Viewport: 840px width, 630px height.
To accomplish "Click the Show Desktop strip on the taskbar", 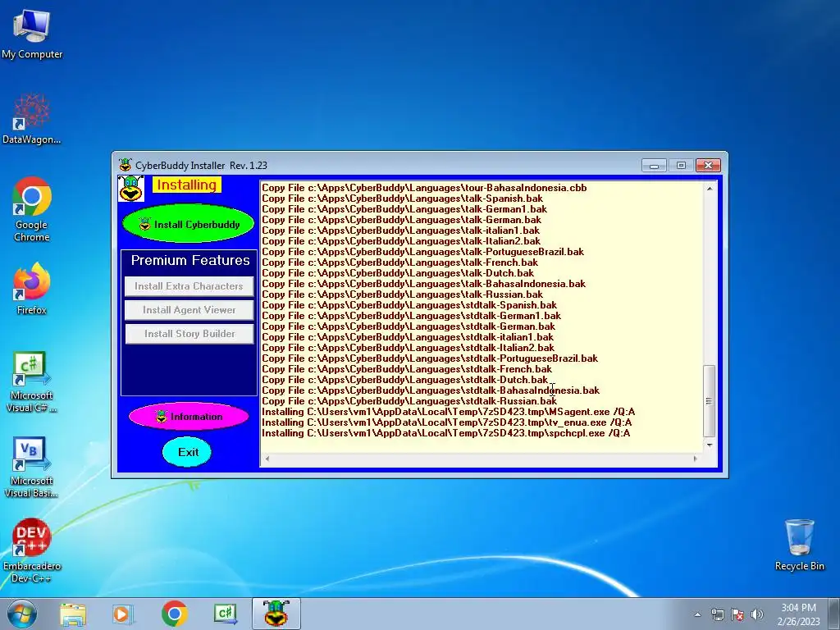I will click(836, 614).
